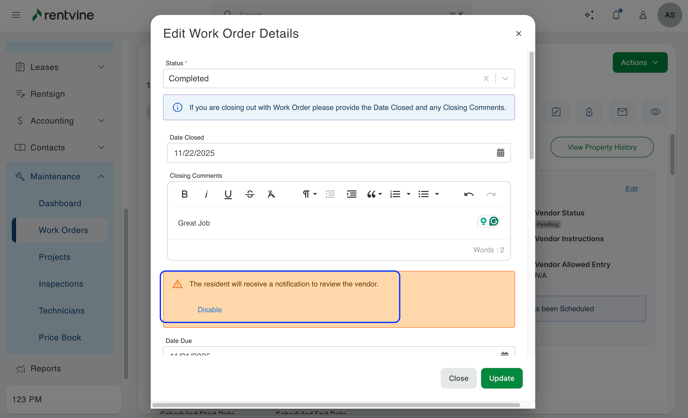Viewport: 688px width, 418px height.
Task: Disable the resident vendor review notification
Action: pos(209,310)
